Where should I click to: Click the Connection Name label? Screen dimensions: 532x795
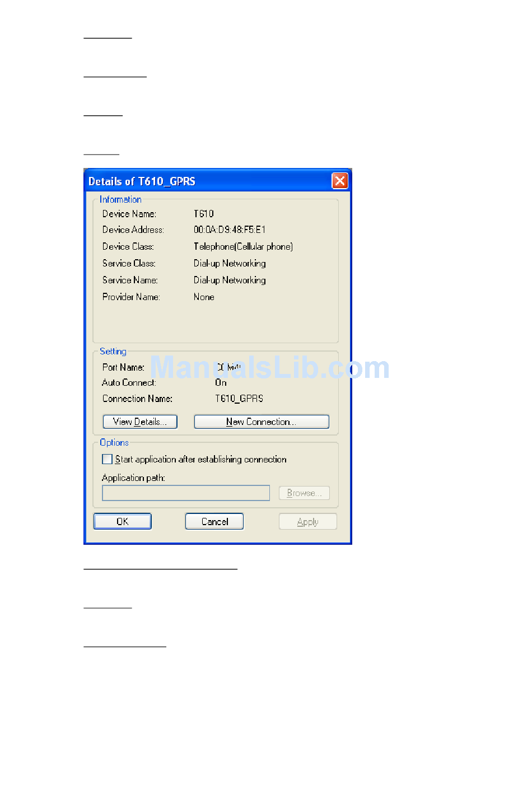[x=137, y=399]
